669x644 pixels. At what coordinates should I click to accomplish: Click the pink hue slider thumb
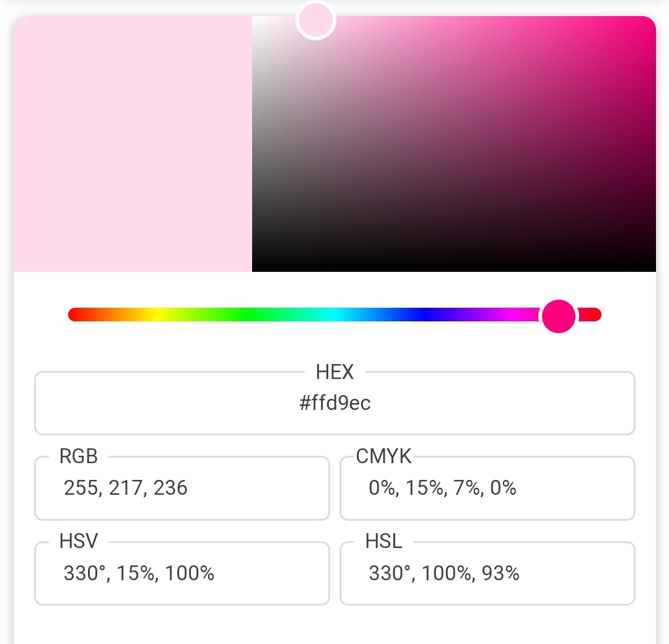point(559,315)
